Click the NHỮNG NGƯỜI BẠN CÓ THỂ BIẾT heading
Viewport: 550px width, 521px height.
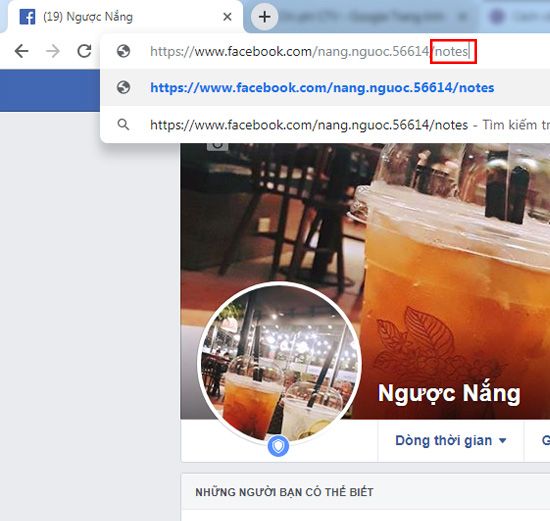[284, 492]
